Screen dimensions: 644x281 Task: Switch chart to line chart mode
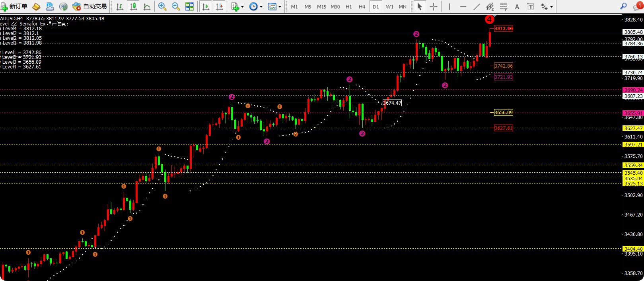coord(147,6)
